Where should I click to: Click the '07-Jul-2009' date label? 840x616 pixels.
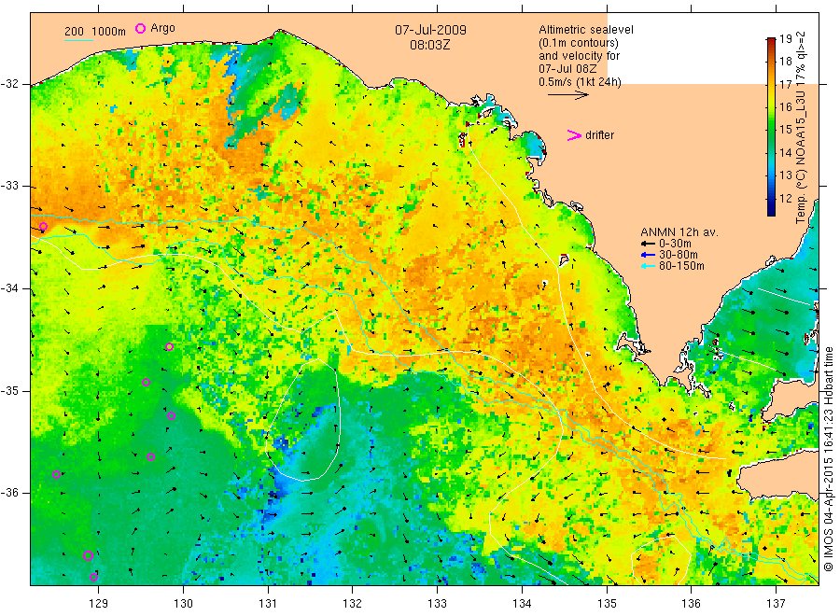430,30
